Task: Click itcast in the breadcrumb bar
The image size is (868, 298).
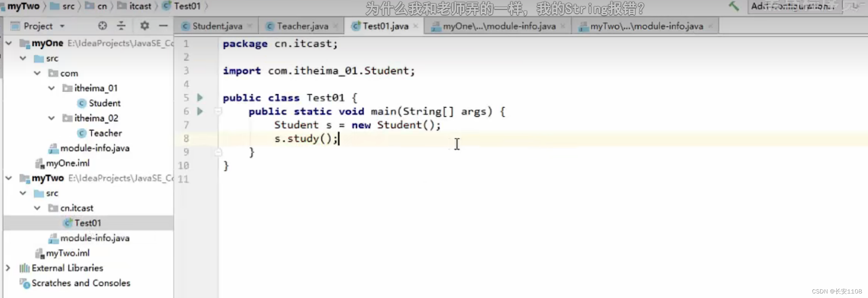Action: click(x=140, y=6)
